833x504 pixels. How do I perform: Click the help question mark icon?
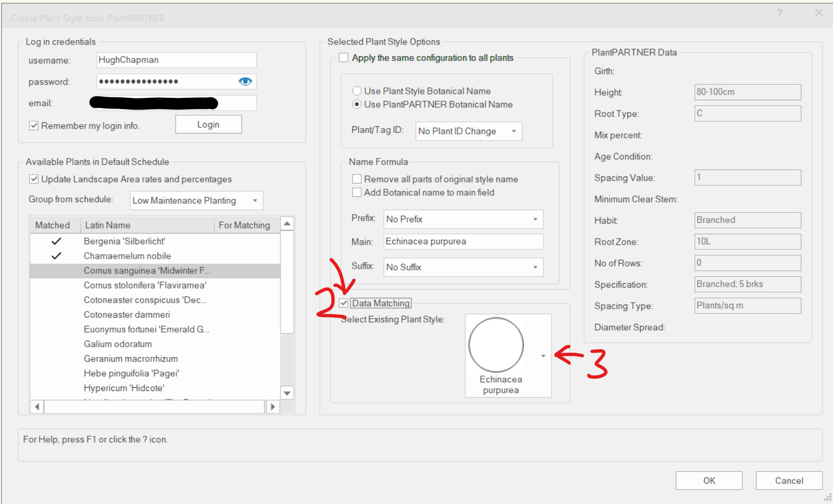780,13
